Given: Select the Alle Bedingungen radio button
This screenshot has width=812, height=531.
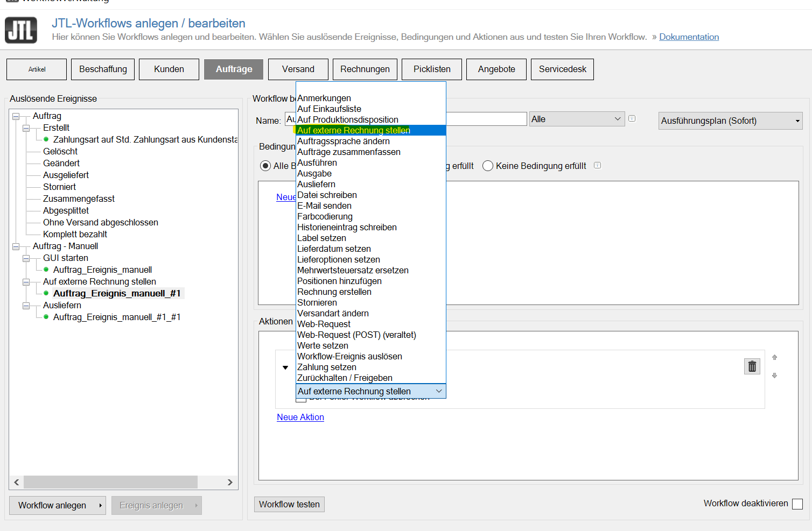Looking at the screenshot, I should click(x=265, y=166).
